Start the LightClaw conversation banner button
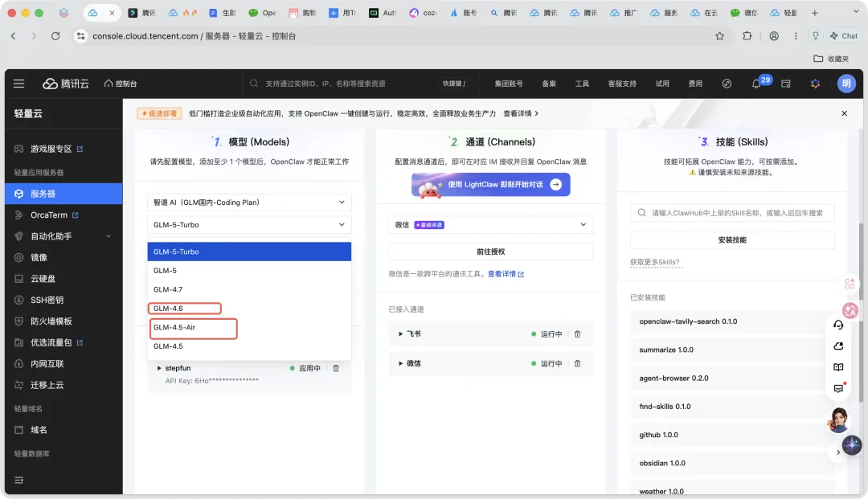This screenshot has width=868, height=499. 490,185
